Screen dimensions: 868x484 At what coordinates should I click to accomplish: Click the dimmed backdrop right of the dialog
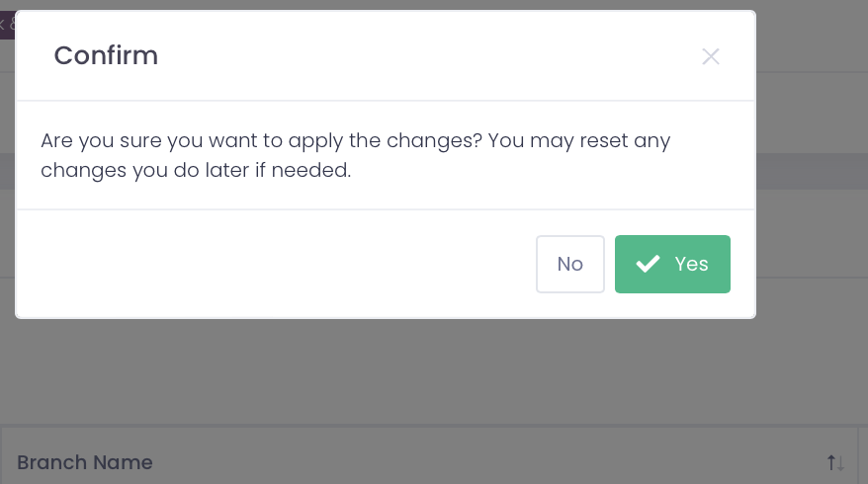[811, 198]
